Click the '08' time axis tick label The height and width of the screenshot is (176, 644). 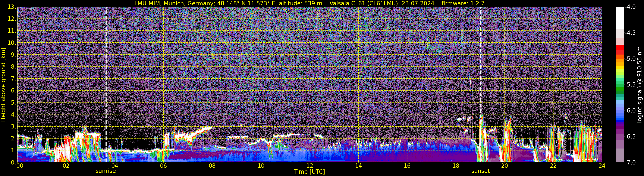pyautogui.click(x=212, y=166)
